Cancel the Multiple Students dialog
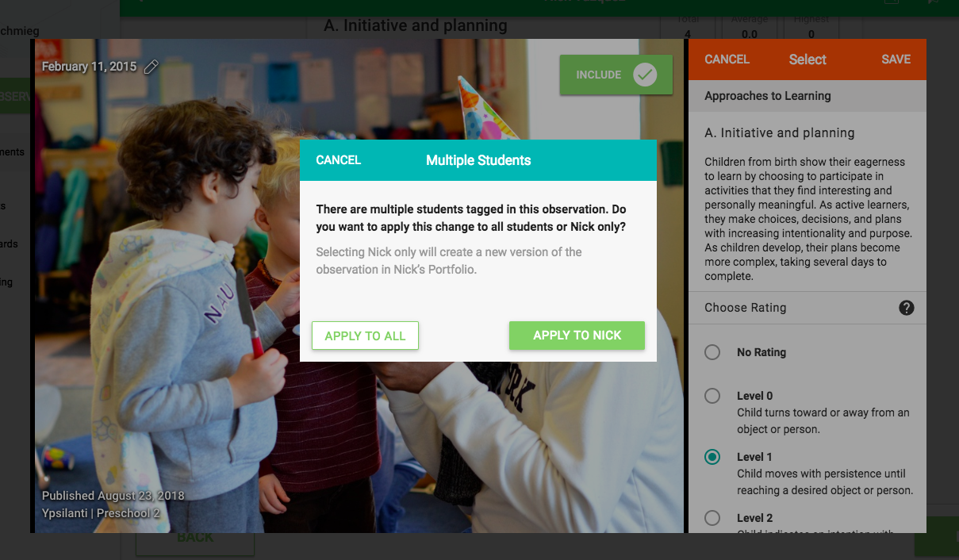The width and height of the screenshot is (959, 560). [x=339, y=160]
